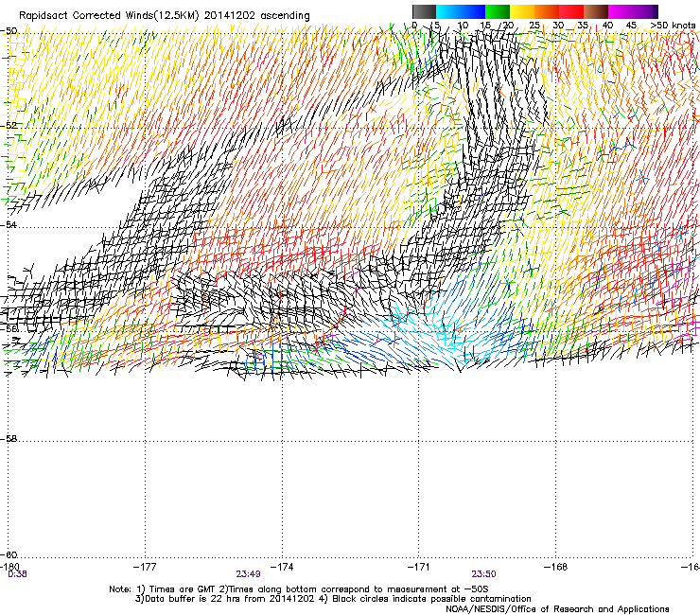
Task: Click the purple time stamp 23:49
Action: click(x=248, y=574)
